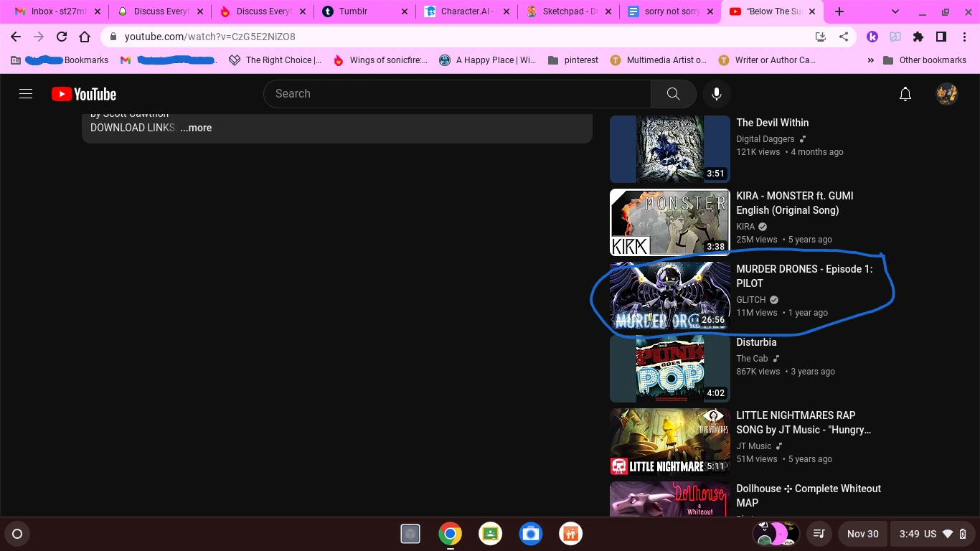
Task: Start a voice search with the microphone icon
Action: click(716, 94)
